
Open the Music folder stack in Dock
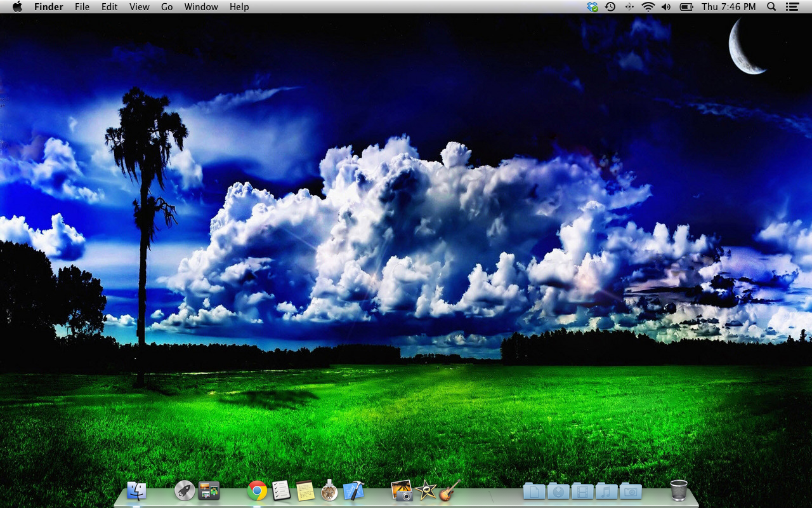(x=606, y=491)
